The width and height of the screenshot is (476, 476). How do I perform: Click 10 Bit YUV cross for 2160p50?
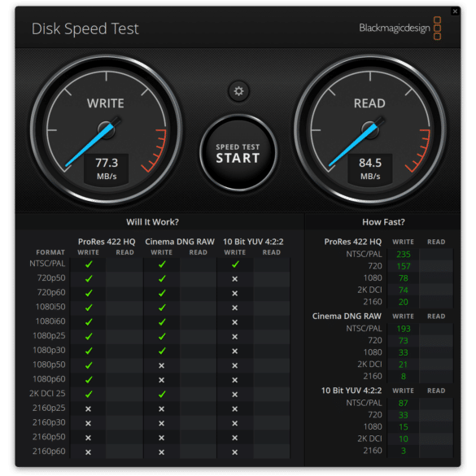[235, 438]
